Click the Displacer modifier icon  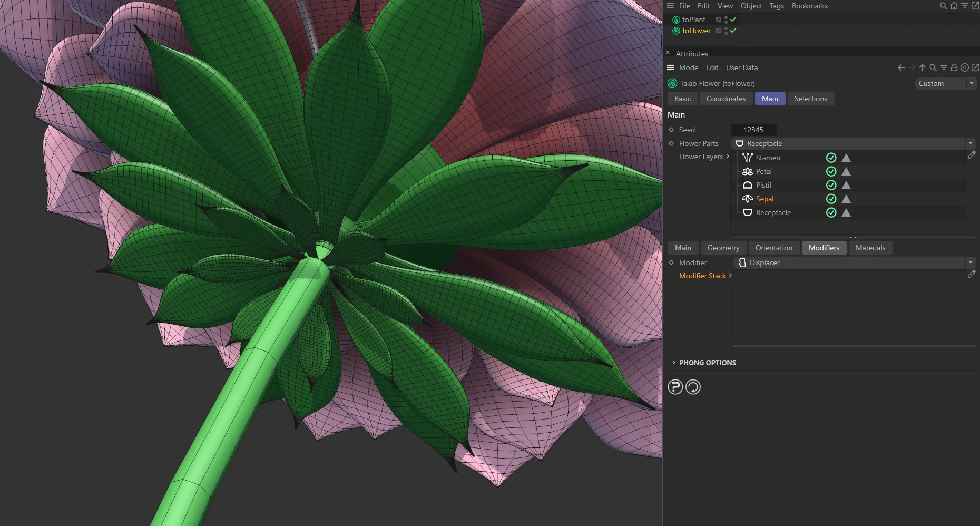pyautogui.click(x=742, y=262)
